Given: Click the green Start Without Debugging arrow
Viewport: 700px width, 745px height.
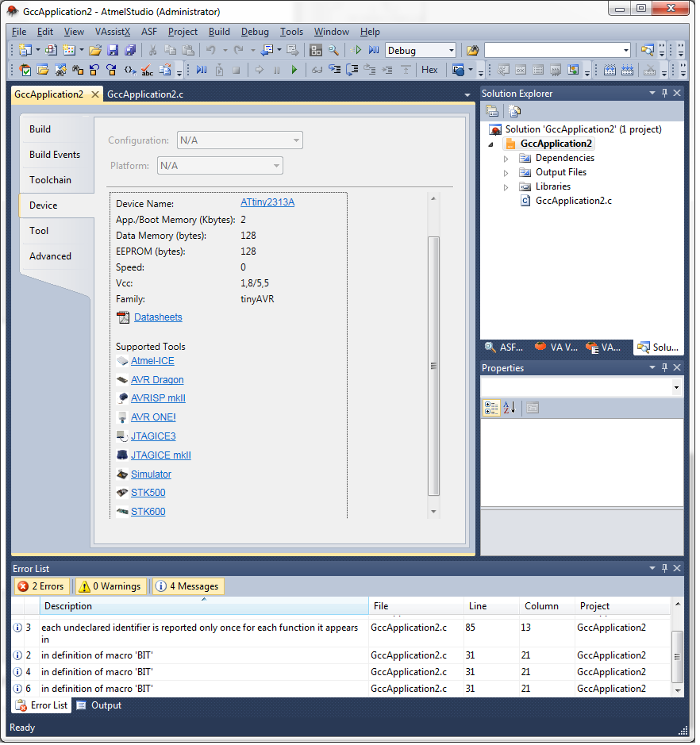Looking at the screenshot, I should [x=294, y=70].
